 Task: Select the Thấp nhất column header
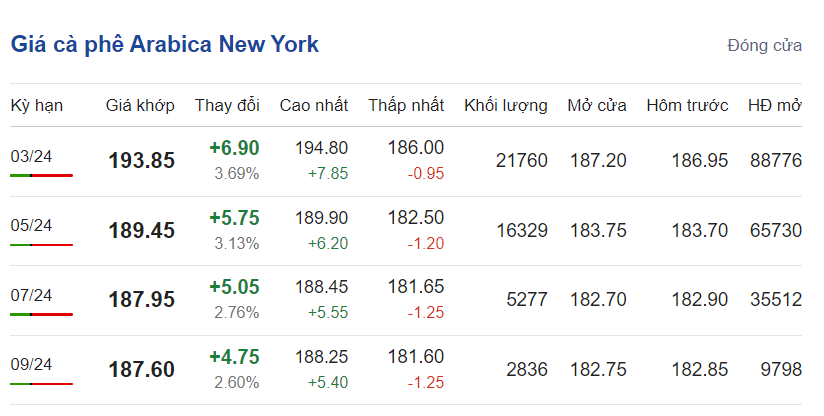(x=406, y=105)
